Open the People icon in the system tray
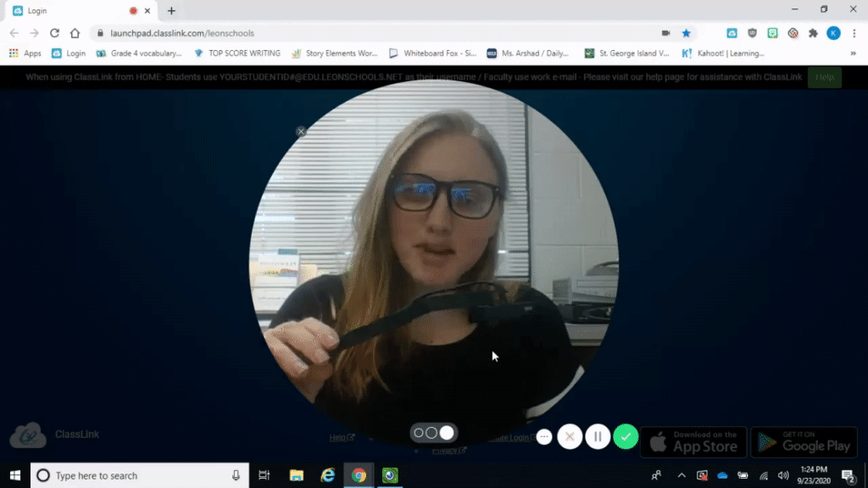Viewport: 868px width, 488px height. [x=657, y=475]
